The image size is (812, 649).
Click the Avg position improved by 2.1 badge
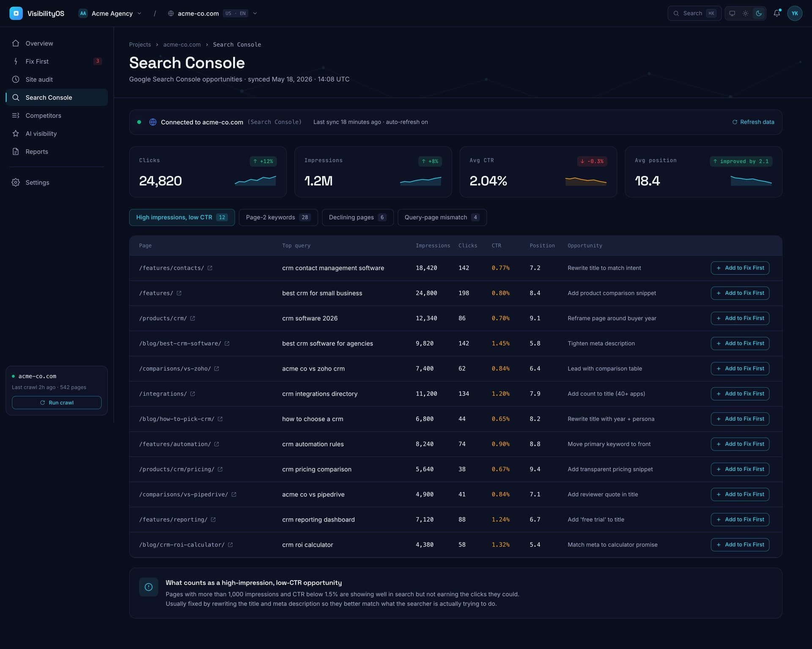tap(741, 161)
